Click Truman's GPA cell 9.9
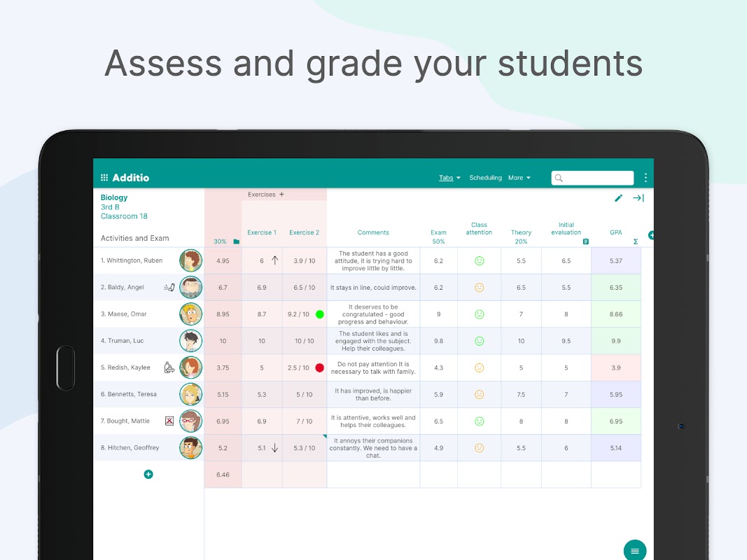 [616, 341]
